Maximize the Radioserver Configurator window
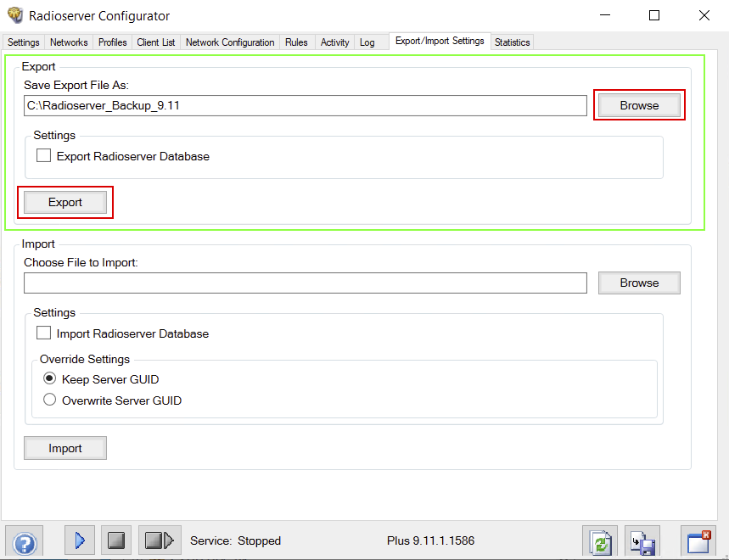 [x=654, y=15]
